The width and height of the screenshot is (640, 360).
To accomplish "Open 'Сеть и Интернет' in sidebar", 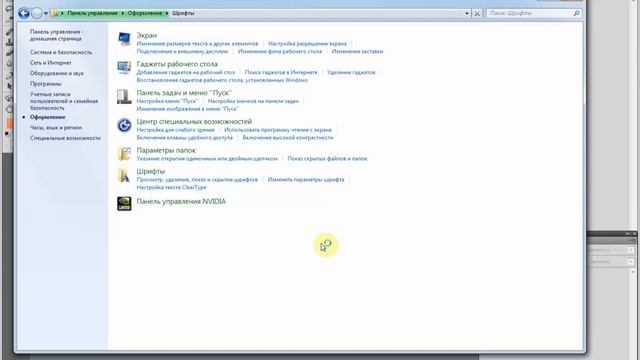I will tap(51, 63).
